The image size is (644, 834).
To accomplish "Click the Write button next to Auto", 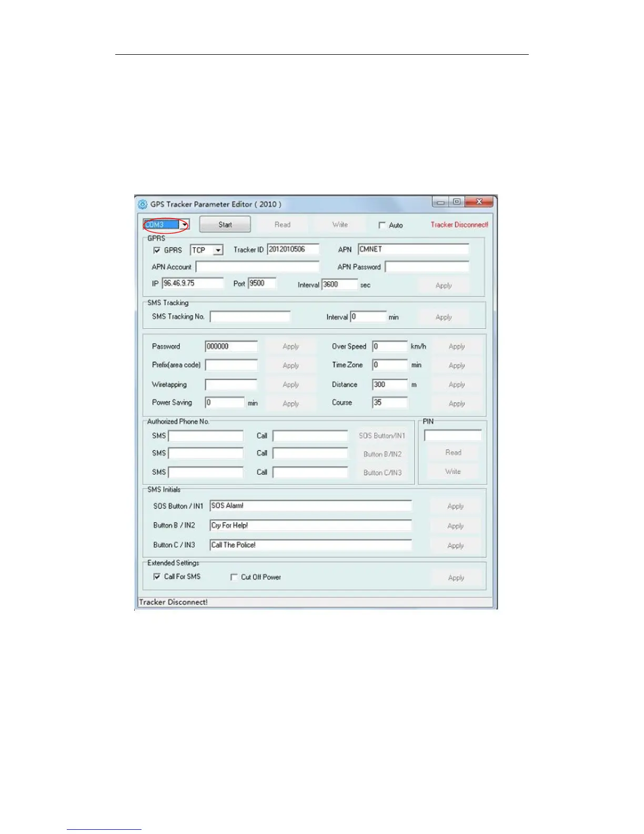I will [x=340, y=225].
